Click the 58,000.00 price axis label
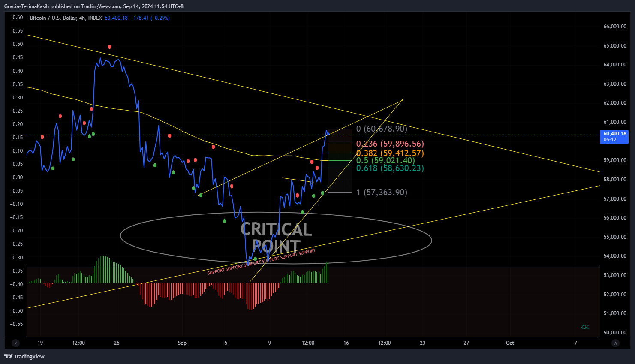This screenshot has width=635, height=364. pos(615,180)
